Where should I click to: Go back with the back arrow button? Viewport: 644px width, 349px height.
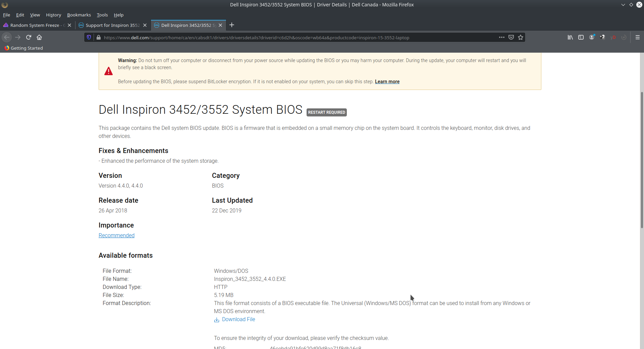[x=7, y=37]
